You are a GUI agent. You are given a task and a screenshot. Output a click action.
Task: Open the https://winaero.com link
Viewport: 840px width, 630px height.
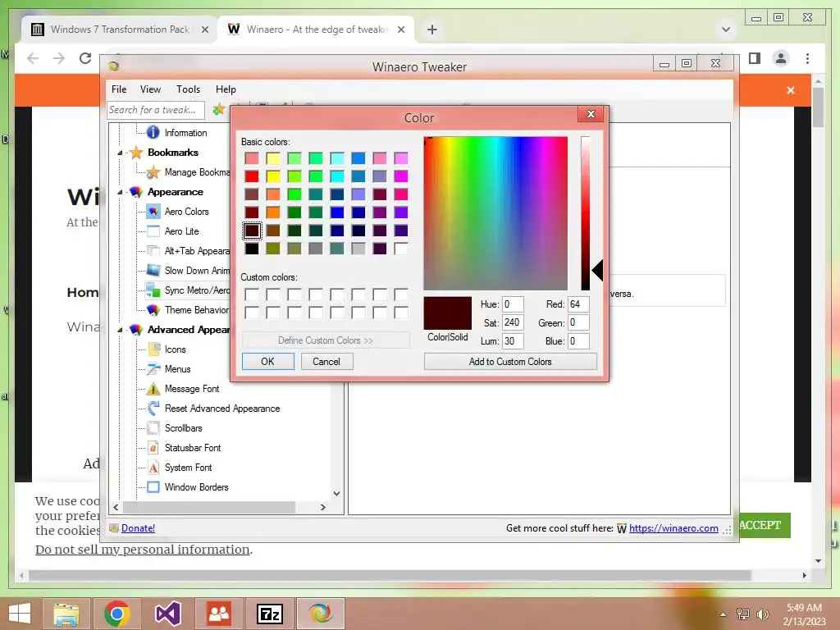tap(673, 528)
